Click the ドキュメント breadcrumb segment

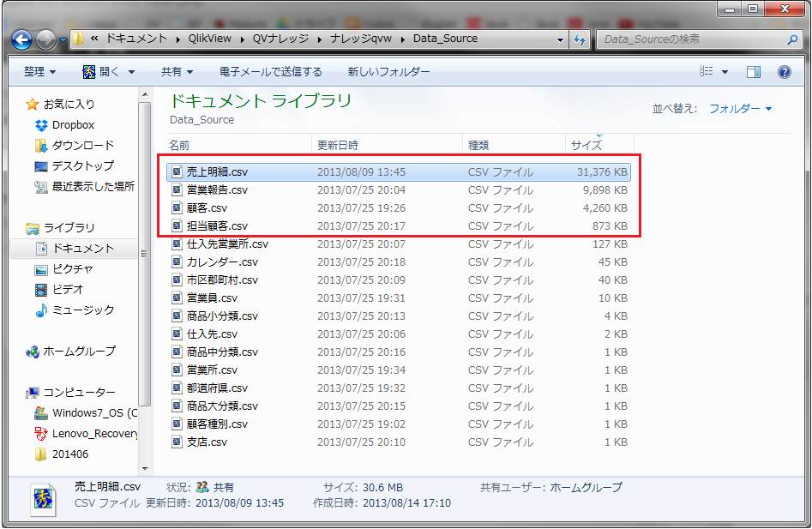[x=136, y=39]
